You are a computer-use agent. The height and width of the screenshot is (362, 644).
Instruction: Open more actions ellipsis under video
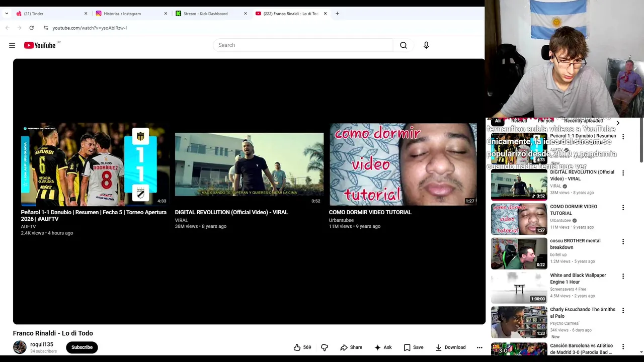click(479, 347)
